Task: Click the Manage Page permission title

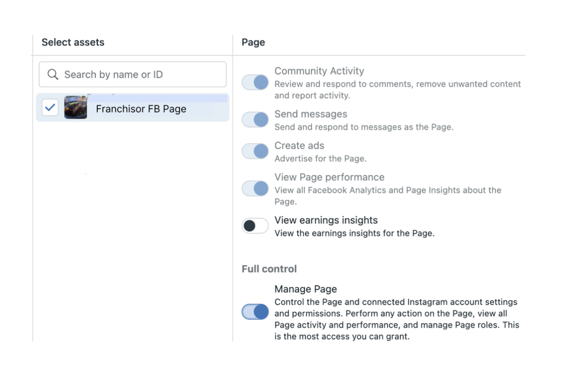Action: pos(305,289)
